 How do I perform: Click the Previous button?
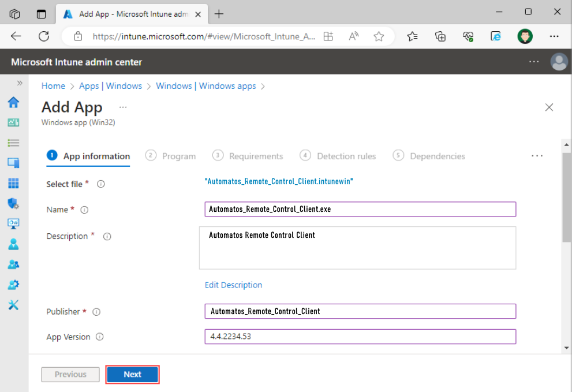70,375
